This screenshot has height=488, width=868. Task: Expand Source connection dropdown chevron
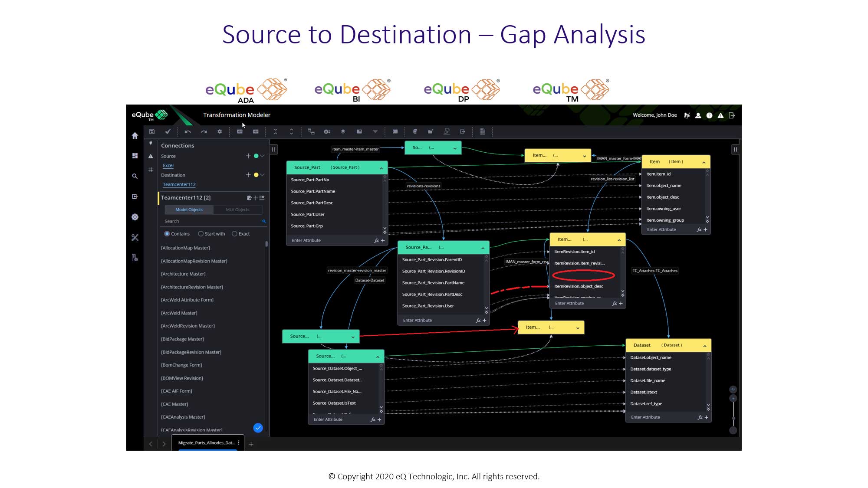262,156
